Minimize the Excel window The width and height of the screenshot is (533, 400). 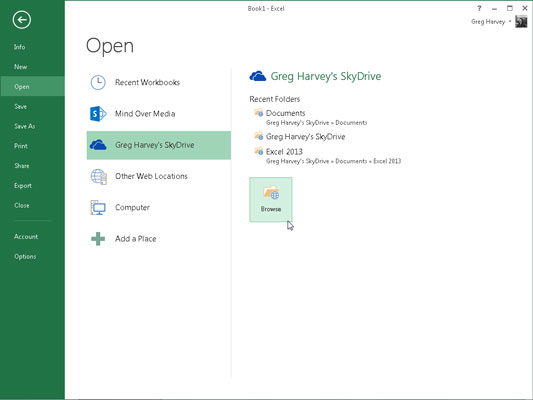click(x=494, y=8)
